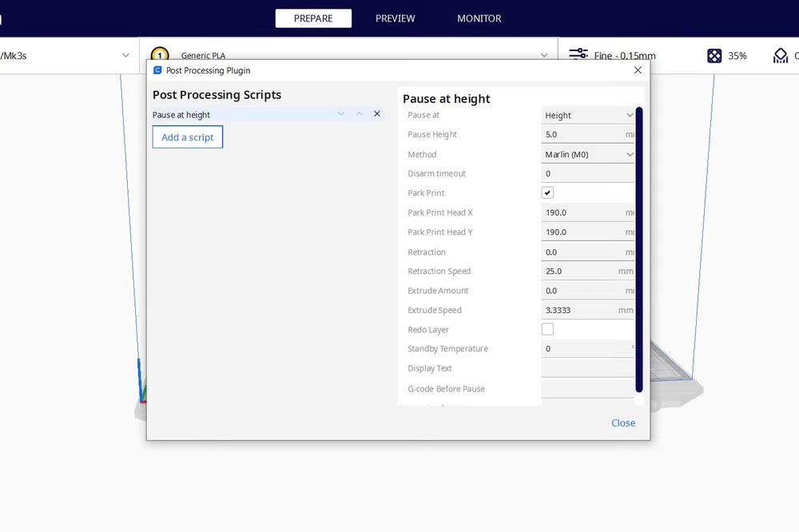Remove the Pause at height script

tap(377, 114)
